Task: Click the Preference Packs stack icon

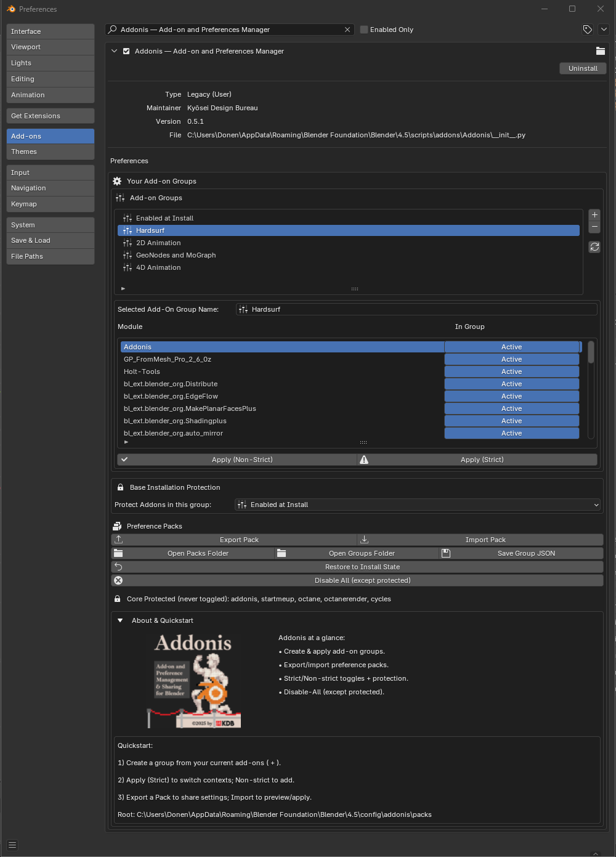Action: (117, 526)
